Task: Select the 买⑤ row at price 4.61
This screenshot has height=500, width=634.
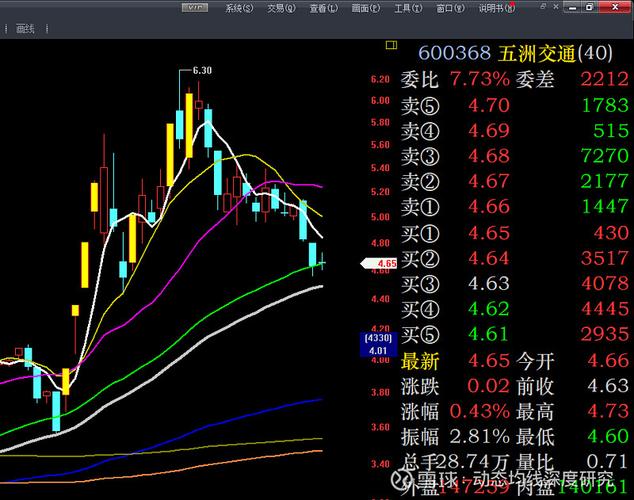Action: point(515,335)
